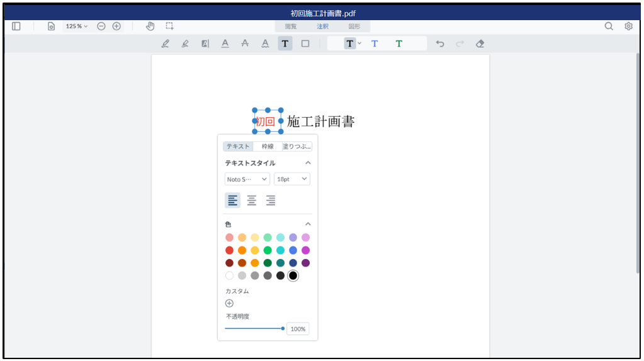Pick the white color swatch

click(x=229, y=276)
